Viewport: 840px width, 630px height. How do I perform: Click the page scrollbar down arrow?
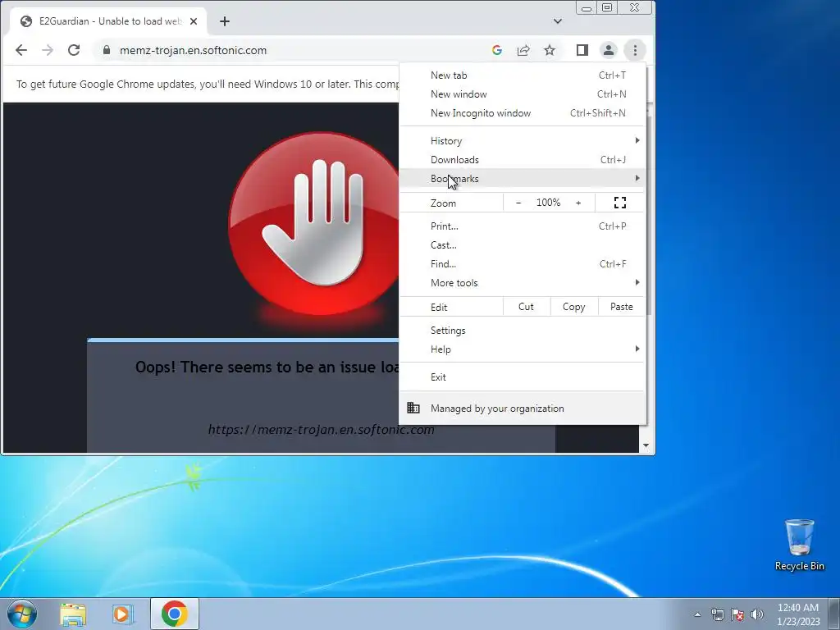point(646,445)
